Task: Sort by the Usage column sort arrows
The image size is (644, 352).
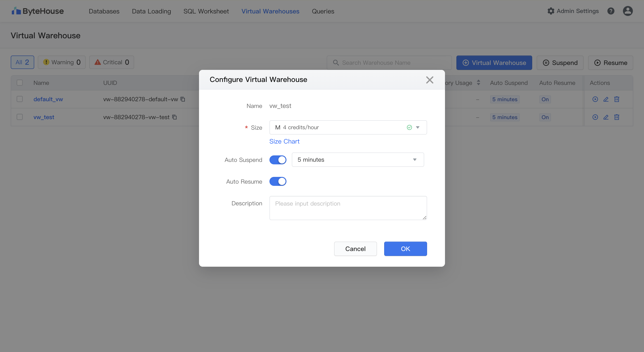Action: click(x=479, y=83)
